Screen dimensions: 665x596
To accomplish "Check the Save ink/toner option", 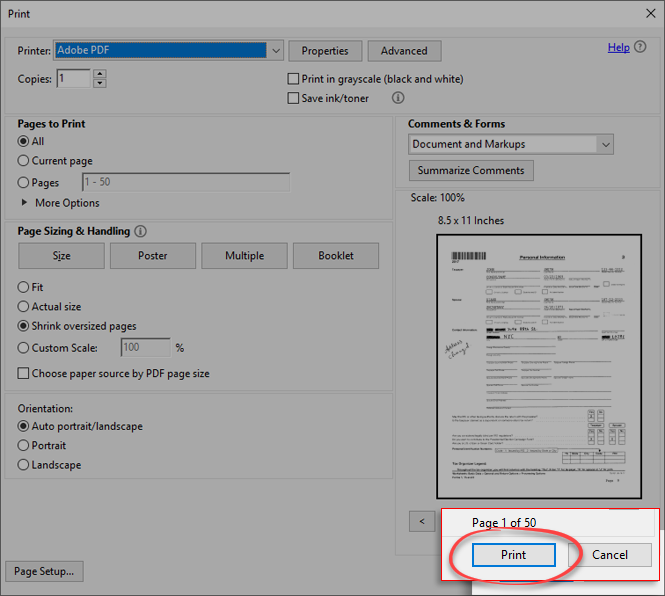I will 293,98.
